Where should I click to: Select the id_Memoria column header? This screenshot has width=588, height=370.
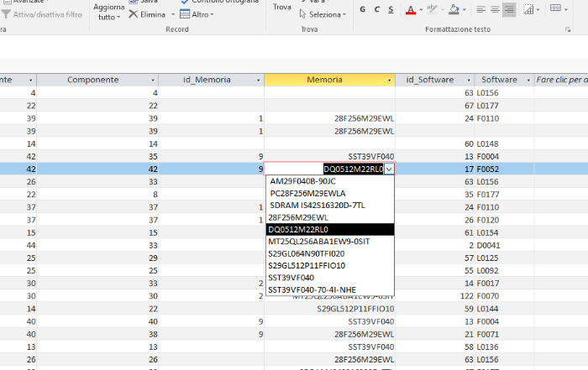tap(211, 80)
